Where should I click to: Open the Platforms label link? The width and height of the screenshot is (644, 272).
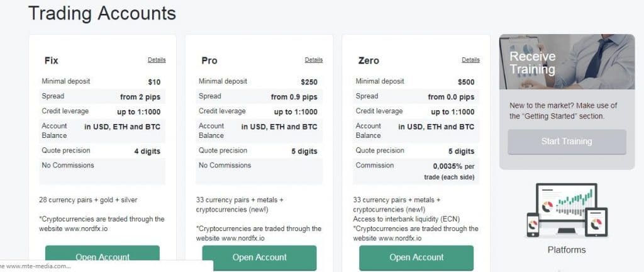click(566, 250)
